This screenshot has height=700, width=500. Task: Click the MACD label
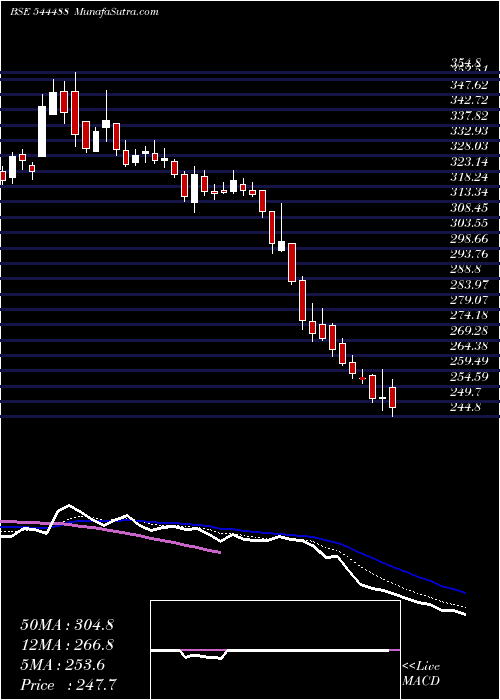pyautogui.click(x=421, y=681)
